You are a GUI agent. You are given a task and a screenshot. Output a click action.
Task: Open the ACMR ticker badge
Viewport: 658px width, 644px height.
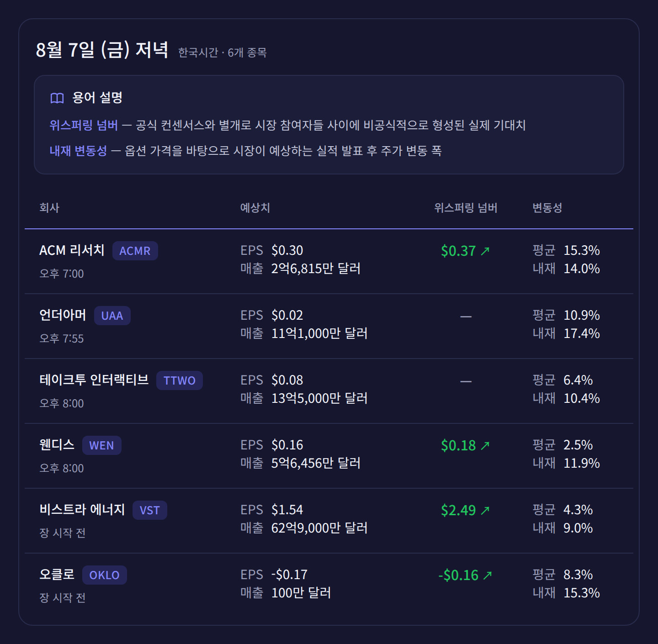pyautogui.click(x=135, y=251)
